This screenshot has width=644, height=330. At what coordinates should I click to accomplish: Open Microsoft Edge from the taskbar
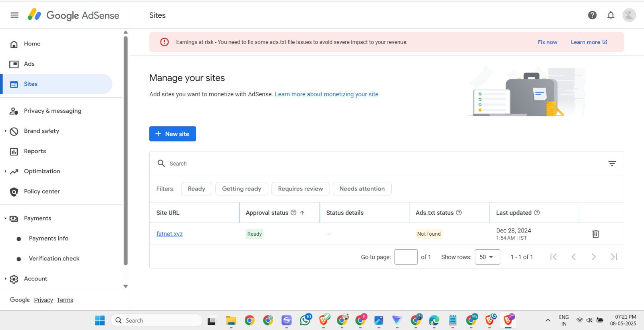[x=434, y=320]
